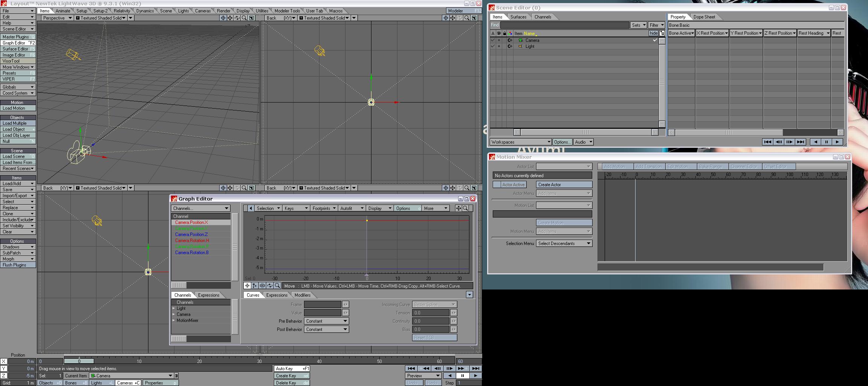Select Stretch keys tool in Graph Editor

pos(262,286)
